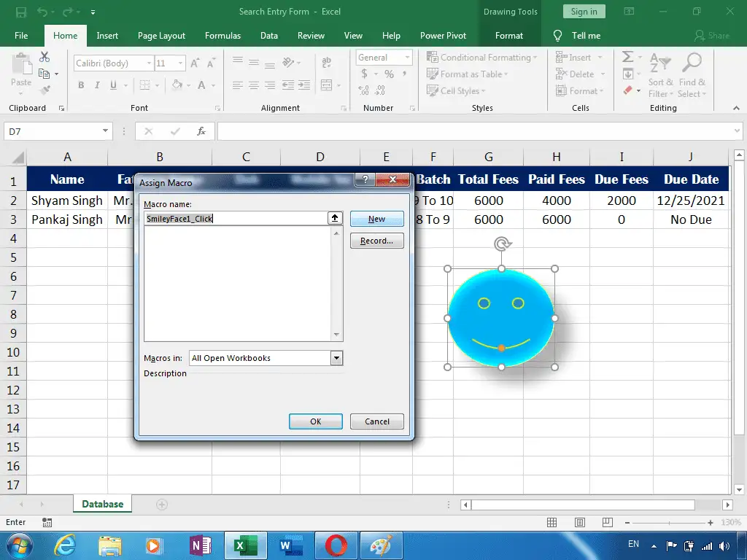Open the Drawing Tools Format tab
Viewport: 747px width, 560px height.
[508, 36]
